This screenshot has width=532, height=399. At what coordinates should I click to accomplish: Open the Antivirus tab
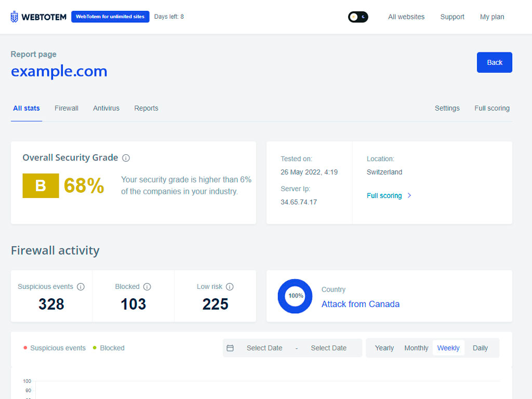[x=106, y=108]
